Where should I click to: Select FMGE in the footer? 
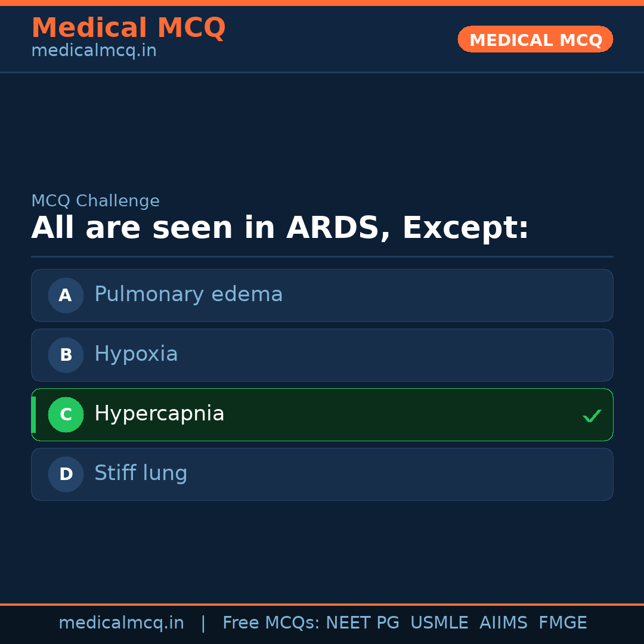[562, 623]
